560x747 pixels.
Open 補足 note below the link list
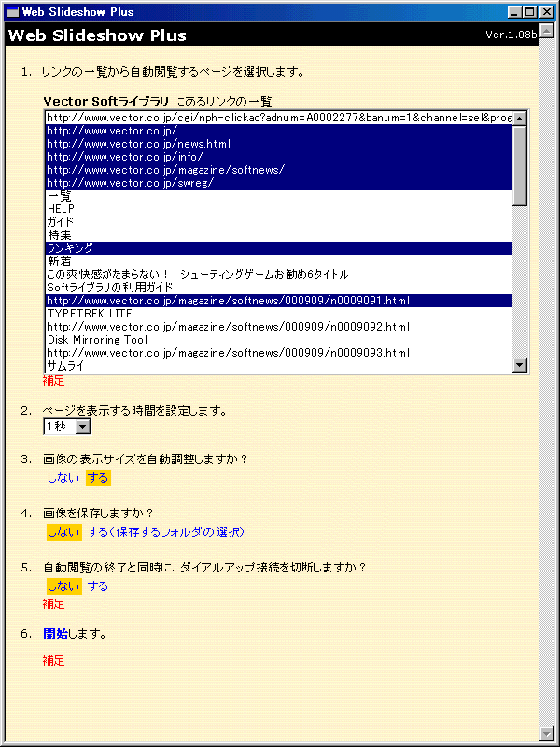[54, 381]
